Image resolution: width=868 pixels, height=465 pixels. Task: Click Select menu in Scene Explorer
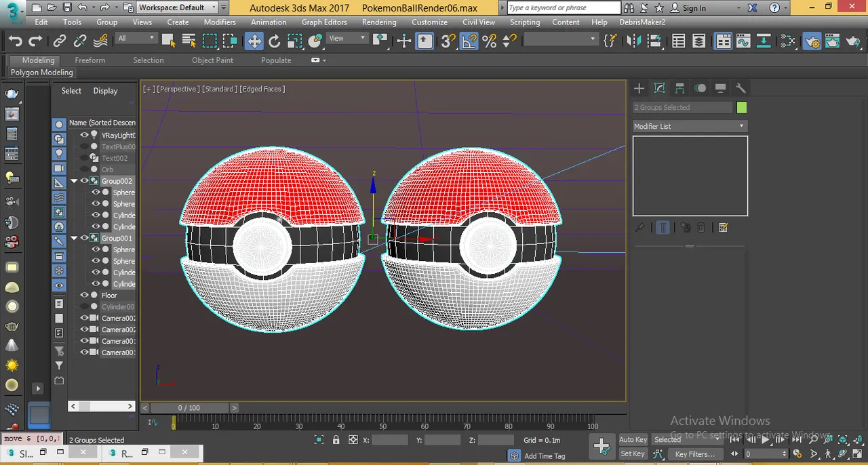pos(71,91)
